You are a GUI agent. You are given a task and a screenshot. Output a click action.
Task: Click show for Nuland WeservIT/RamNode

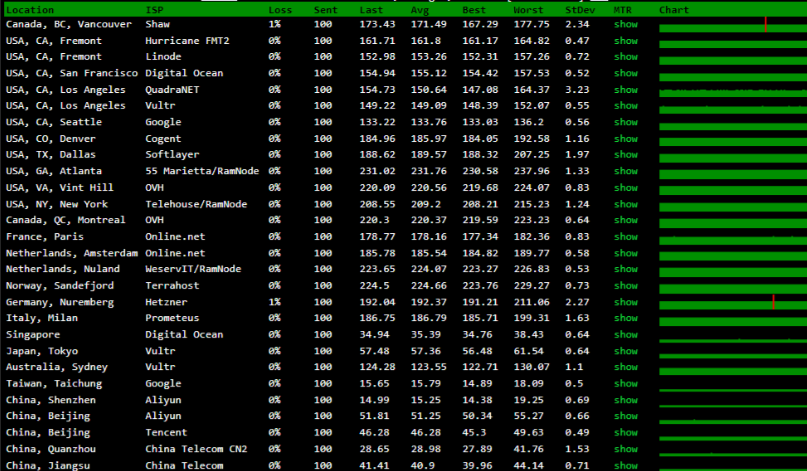625,269
